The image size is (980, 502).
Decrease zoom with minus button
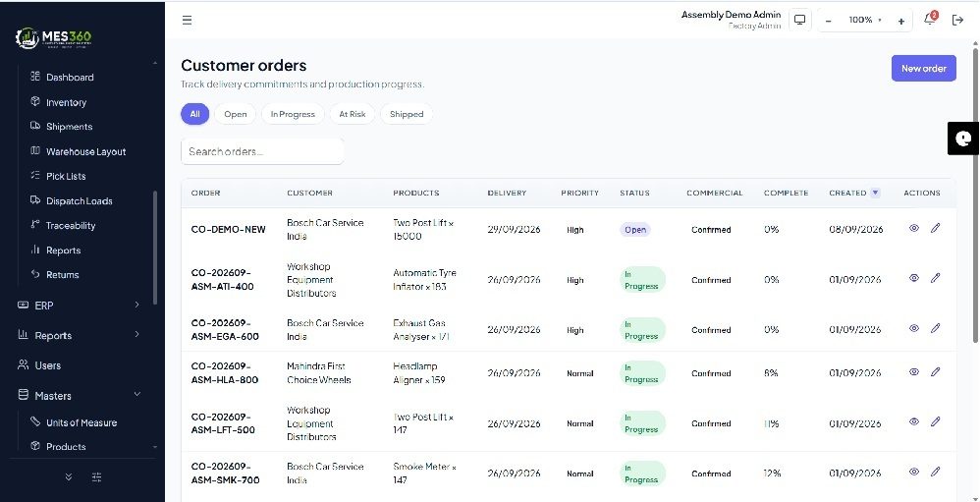click(x=828, y=21)
